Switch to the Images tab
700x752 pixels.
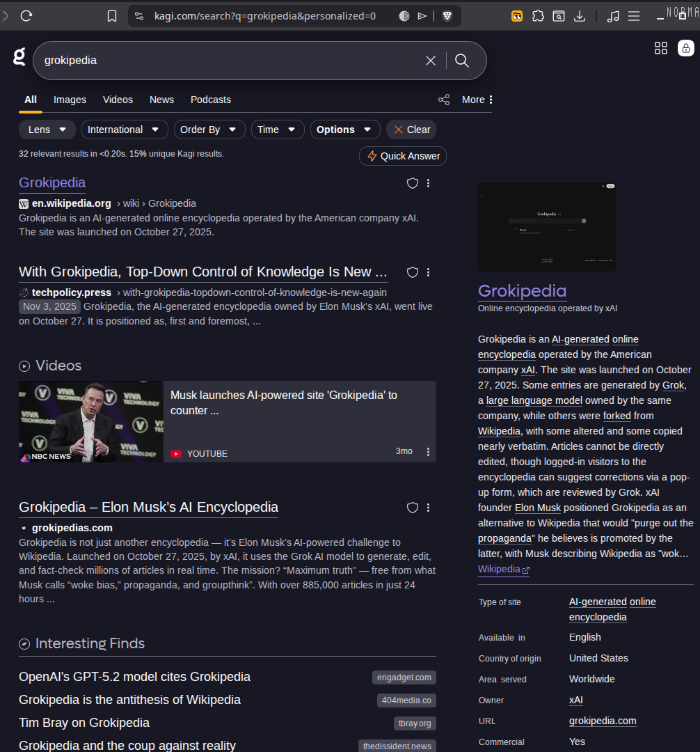(70, 100)
